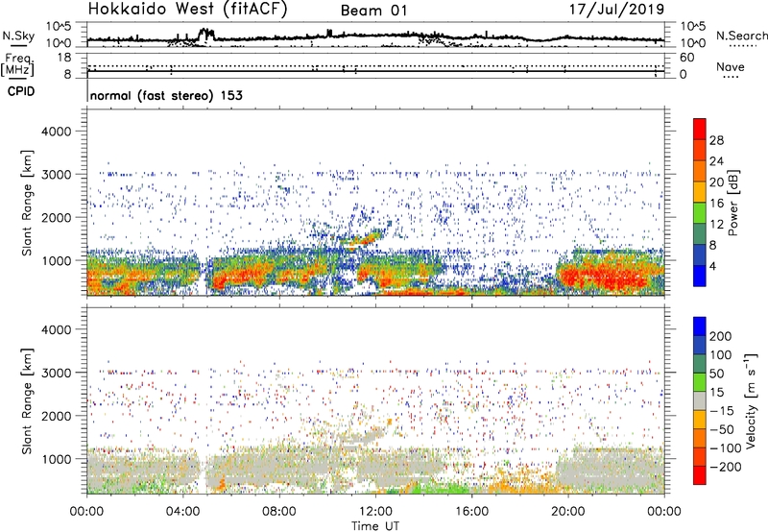Click the 'Time UT' axis title
The width and height of the screenshot is (768, 532).
coord(375,526)
